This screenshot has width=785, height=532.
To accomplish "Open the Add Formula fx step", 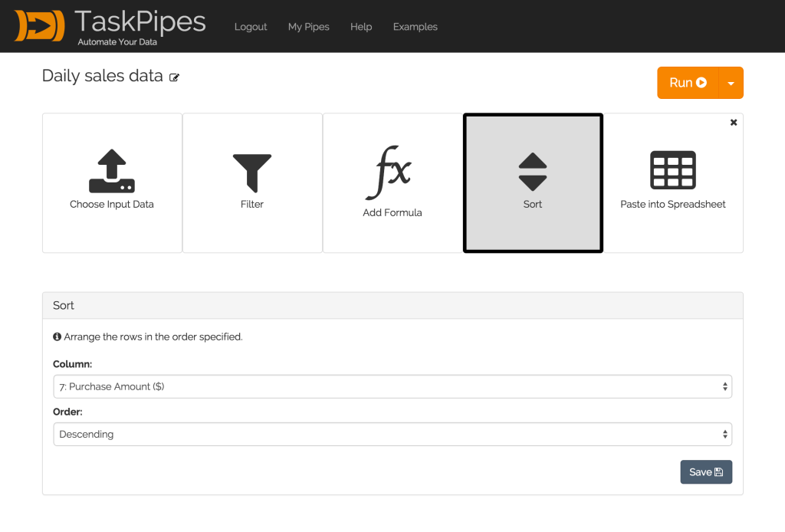I will tap(392, 182).
